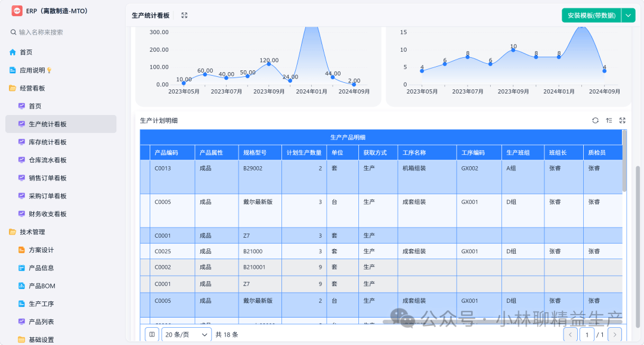Click the 安装模板(带数据) button
Viewport: 644px width, 345px height.
click(x=592, y=15)
